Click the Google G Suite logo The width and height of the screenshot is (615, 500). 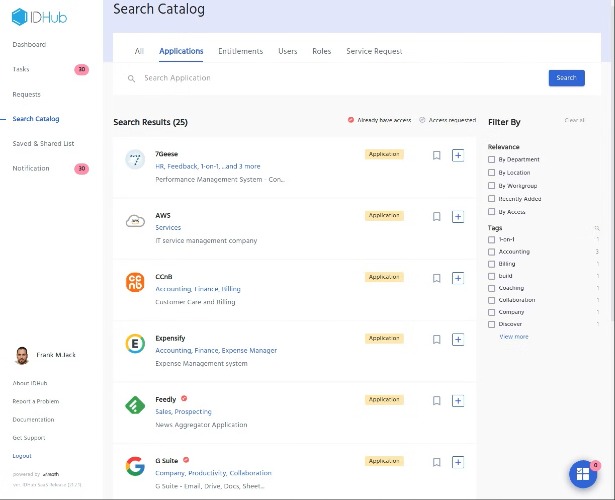click(x=135, y=466)
